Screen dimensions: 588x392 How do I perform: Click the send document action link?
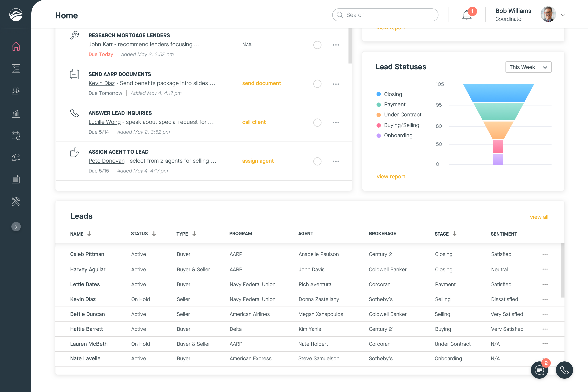pos(261,83)
